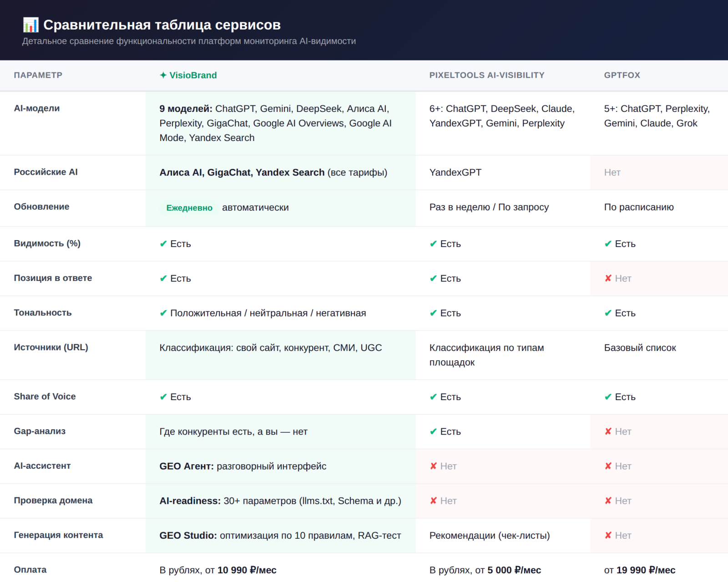Click Pixeltools' red cross in Проверка домена row

(x=433, y=501)
